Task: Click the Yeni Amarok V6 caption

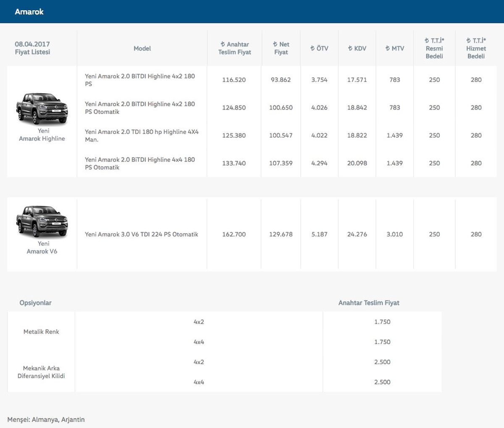Action: tap(42, 247)
